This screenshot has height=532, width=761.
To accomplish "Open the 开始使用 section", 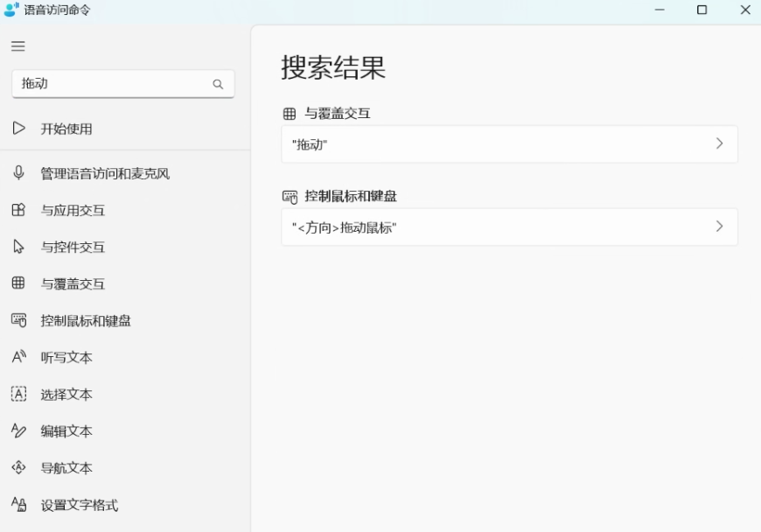I will [125, 129].
